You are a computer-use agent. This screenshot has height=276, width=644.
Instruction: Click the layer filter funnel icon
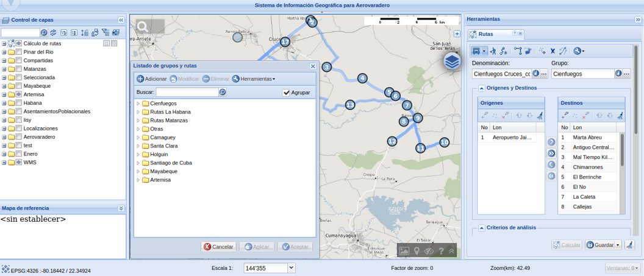(105, 32)
